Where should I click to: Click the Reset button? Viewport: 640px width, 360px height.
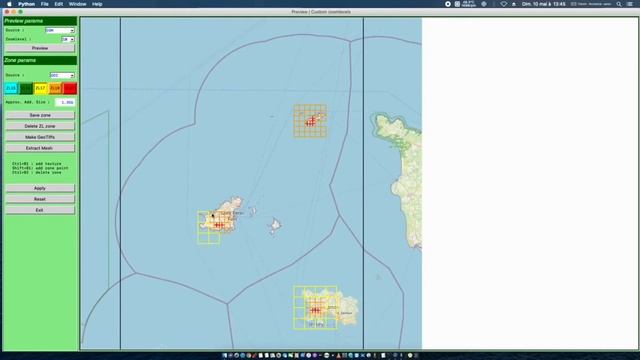pos(40,199)
